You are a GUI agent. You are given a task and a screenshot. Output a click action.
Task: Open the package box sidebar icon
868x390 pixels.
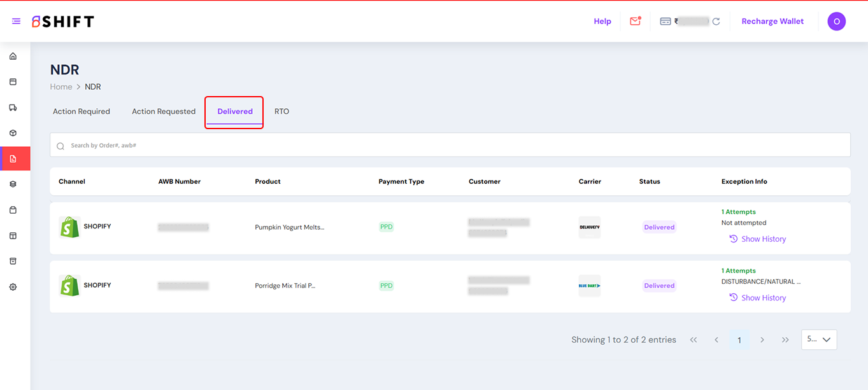coord(13,133)
